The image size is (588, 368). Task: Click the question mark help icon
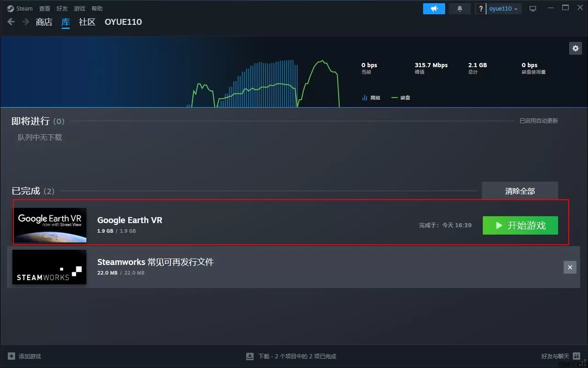click(x=481, y=9)
